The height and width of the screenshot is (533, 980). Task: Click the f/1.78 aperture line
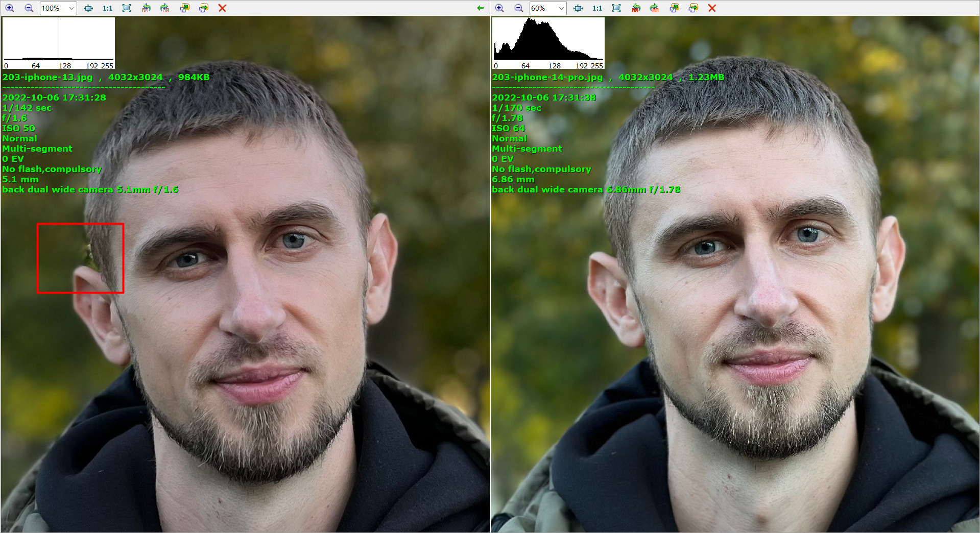pyautogui.click(x=508, y=118)
